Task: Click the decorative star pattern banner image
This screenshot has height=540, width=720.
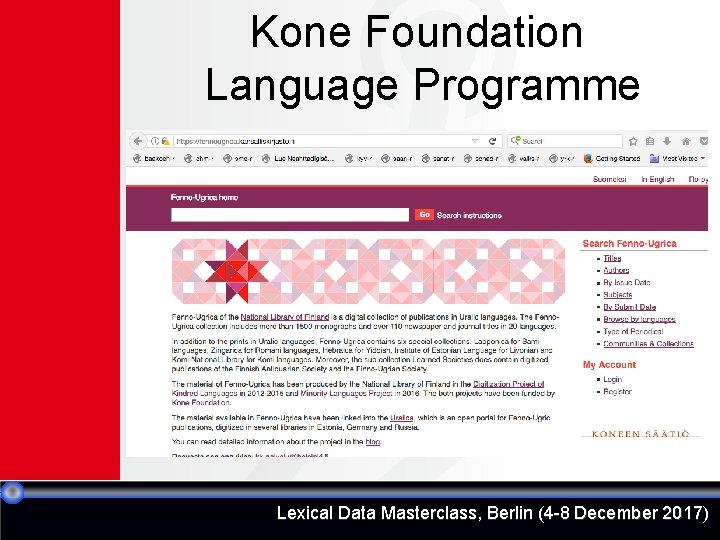Action: 368,271
